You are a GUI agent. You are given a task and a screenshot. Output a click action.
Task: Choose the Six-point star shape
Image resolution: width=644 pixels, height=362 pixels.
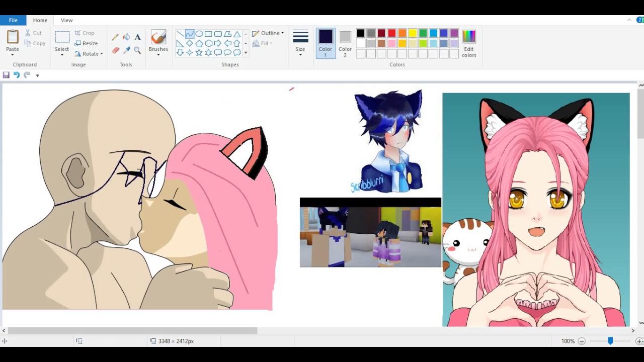click(208, 52)
